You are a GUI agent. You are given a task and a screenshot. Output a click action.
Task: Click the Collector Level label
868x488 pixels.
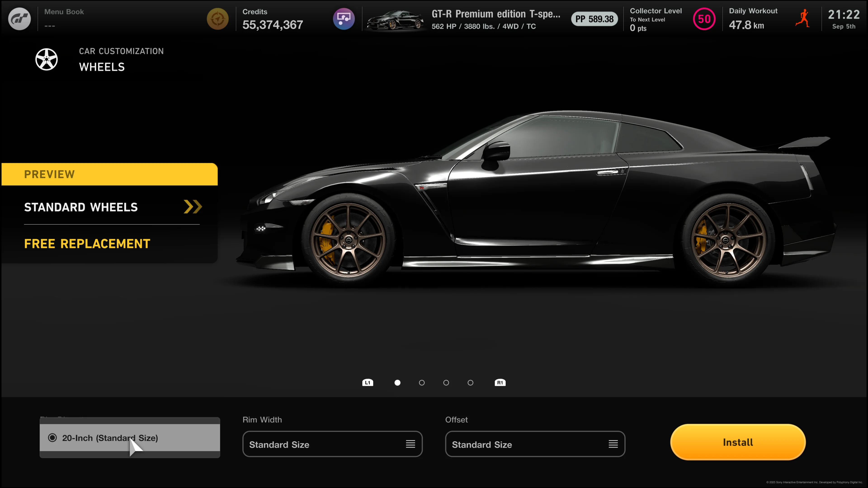click(x=656, y=11)
